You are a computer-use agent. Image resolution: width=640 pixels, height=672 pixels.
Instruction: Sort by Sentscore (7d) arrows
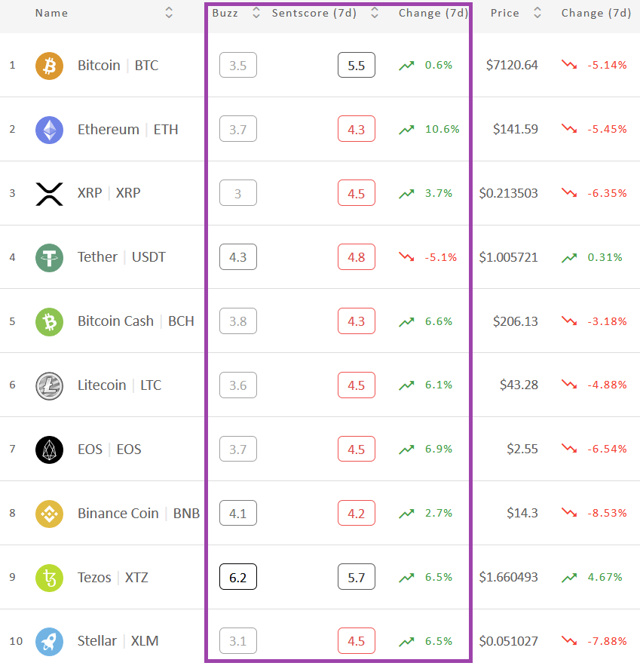[375, 13]
